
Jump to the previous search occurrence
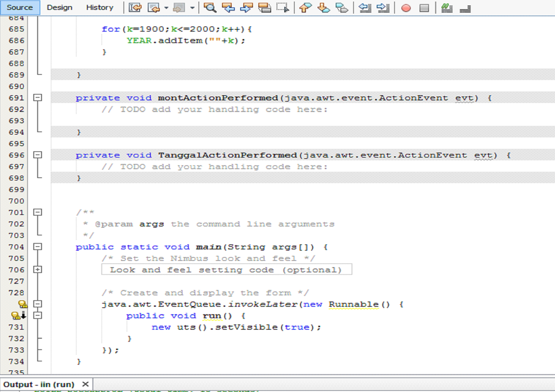coord(228,7)
